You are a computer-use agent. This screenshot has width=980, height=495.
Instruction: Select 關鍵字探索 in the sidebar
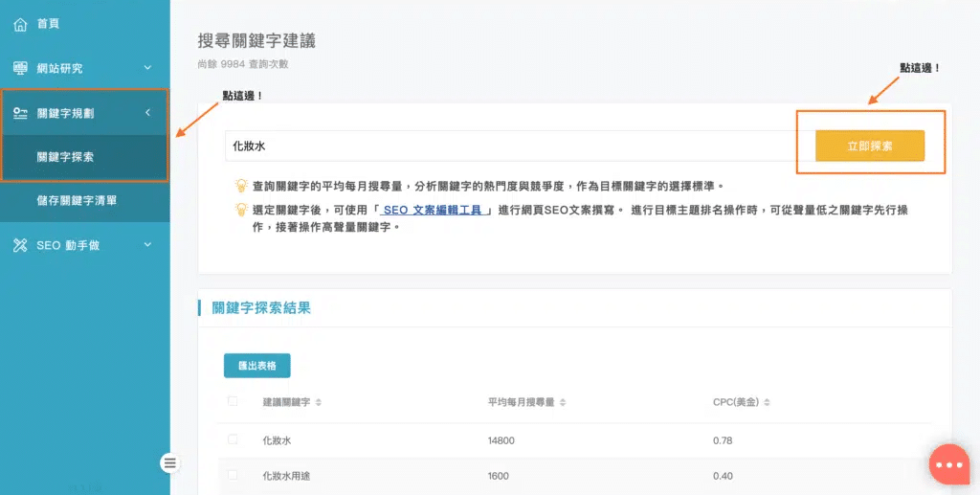point(65,157)
